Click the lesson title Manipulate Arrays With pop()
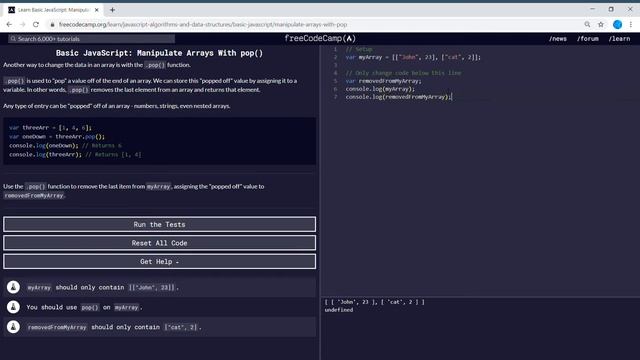Screen dimensions: 640x360 [159, 53]
